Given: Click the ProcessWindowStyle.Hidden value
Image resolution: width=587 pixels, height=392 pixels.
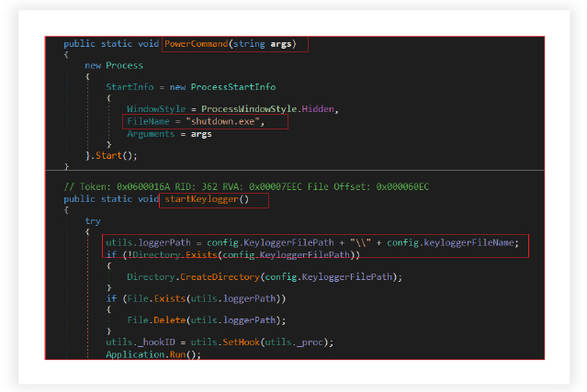Looking at the screenshot, I should point(267,109).
